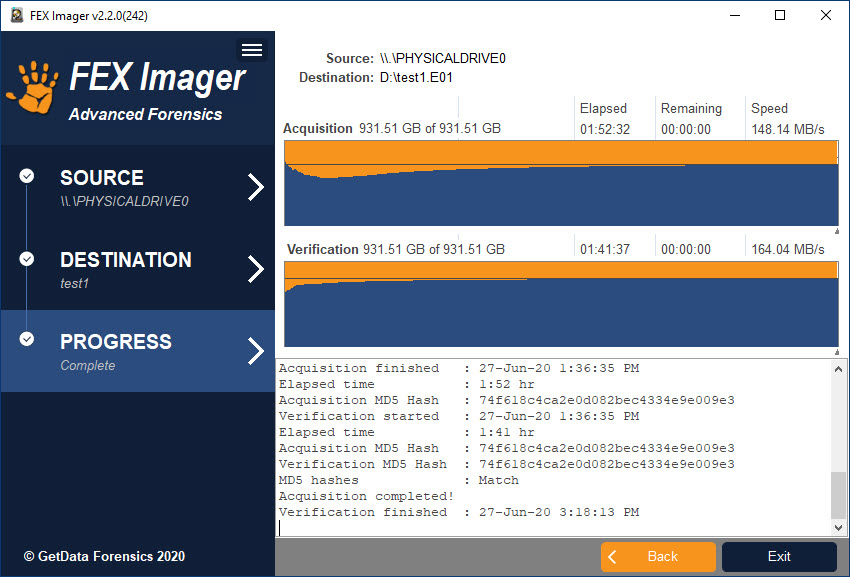Click the log scrollbar up arrow

coord(838,369)
